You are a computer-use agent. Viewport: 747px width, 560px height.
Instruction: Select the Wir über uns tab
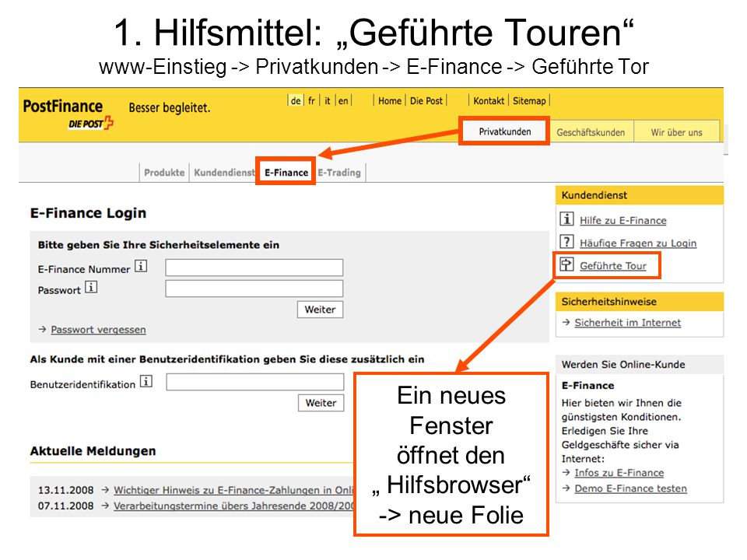tap(676, 132)
